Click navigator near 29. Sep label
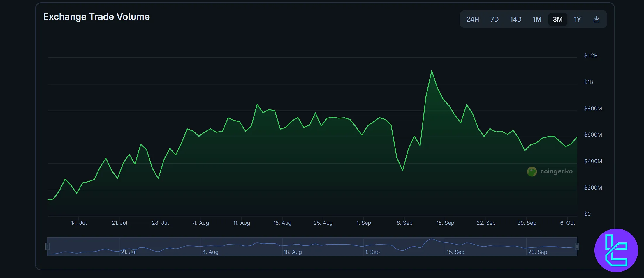644x278 pixels. click(537, 252)
